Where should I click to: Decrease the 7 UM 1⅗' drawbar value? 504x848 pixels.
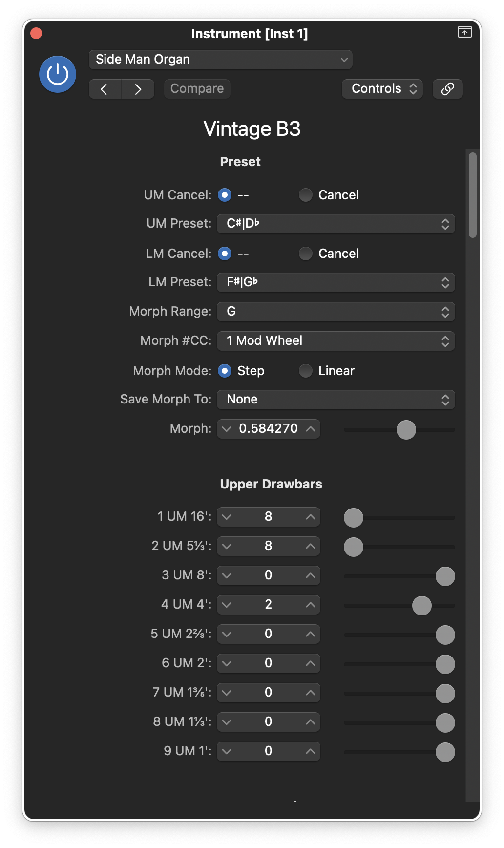coord(227,693)
